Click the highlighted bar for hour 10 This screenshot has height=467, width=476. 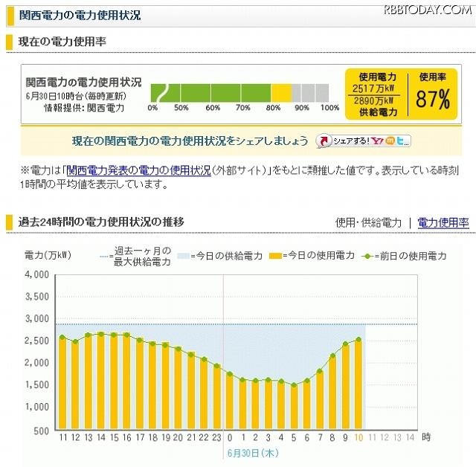[358, 384]
